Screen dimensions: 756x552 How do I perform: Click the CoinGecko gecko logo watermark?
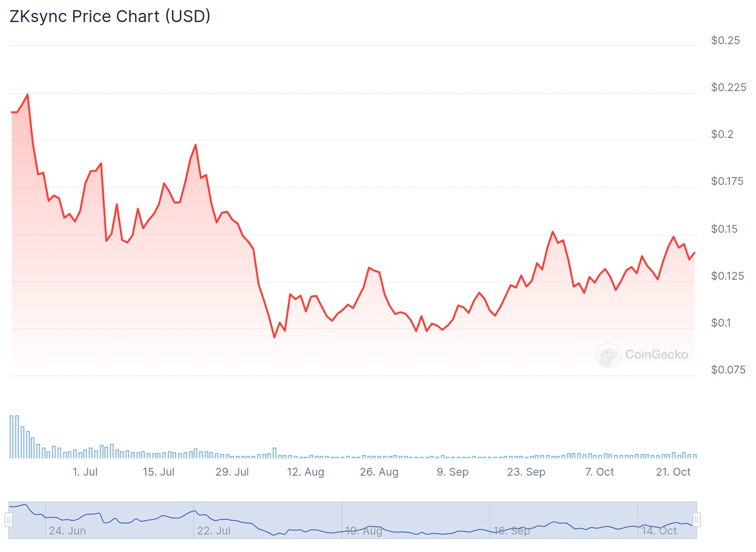click(608, 355)
